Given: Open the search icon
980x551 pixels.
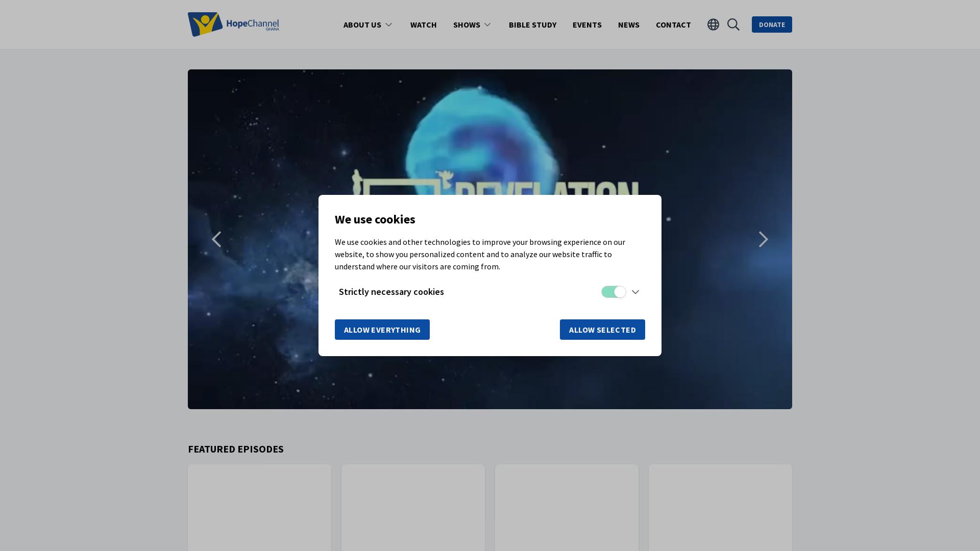Looking at the screenshot, I should pos(733,24).
